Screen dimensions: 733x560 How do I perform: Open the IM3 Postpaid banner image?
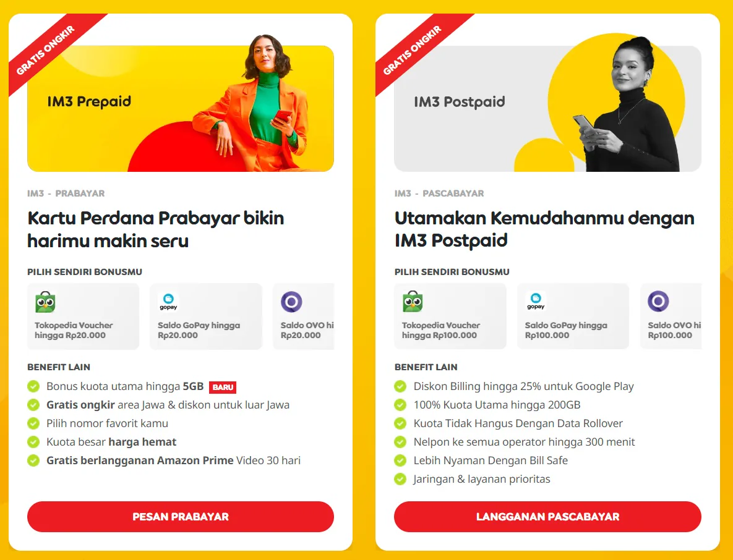point(547,108)
